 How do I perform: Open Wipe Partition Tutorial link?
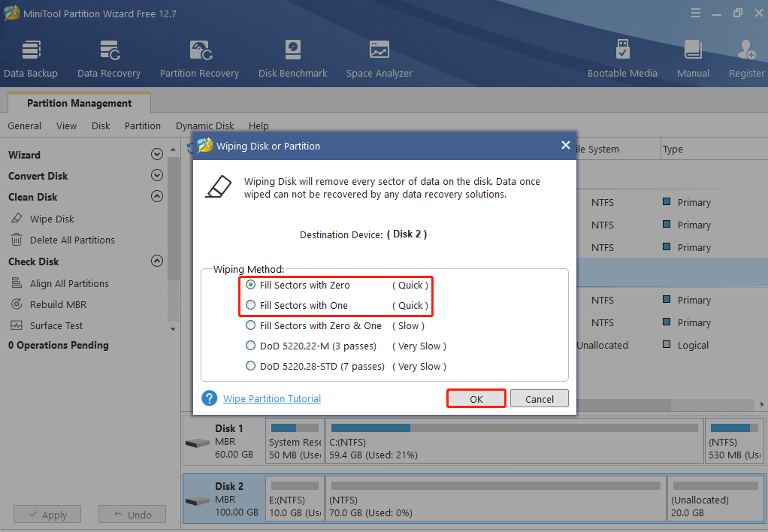coord(272,399)
